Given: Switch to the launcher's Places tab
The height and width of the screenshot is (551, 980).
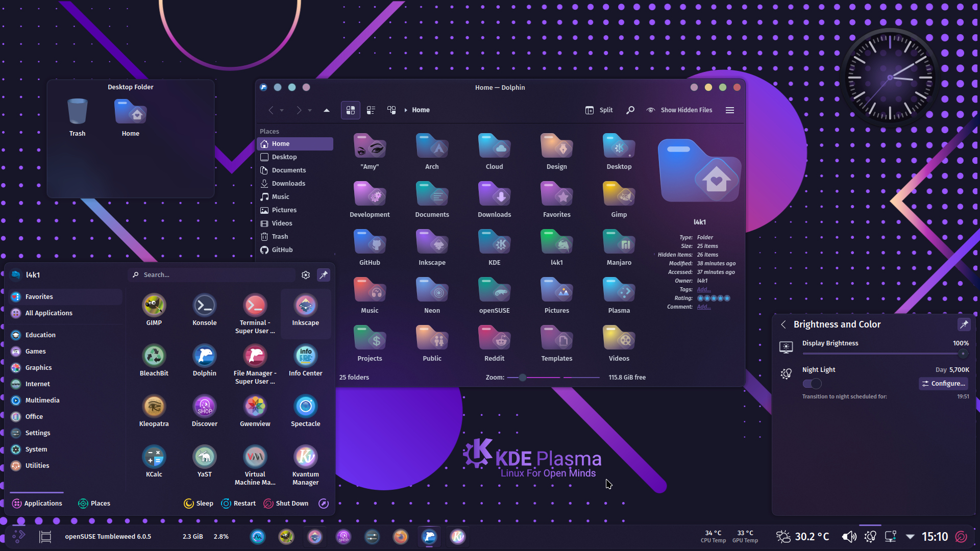Looking at the screenshot, I should (94, 504).
